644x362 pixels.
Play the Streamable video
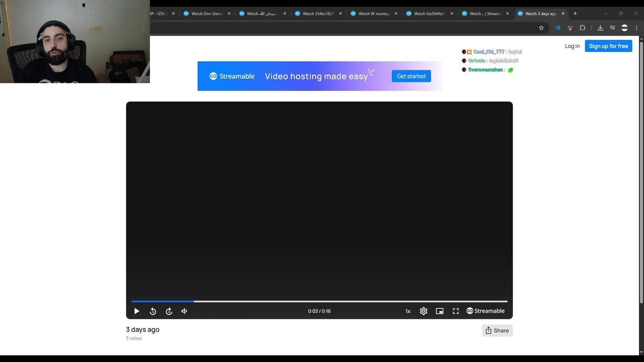pos(136,311)
